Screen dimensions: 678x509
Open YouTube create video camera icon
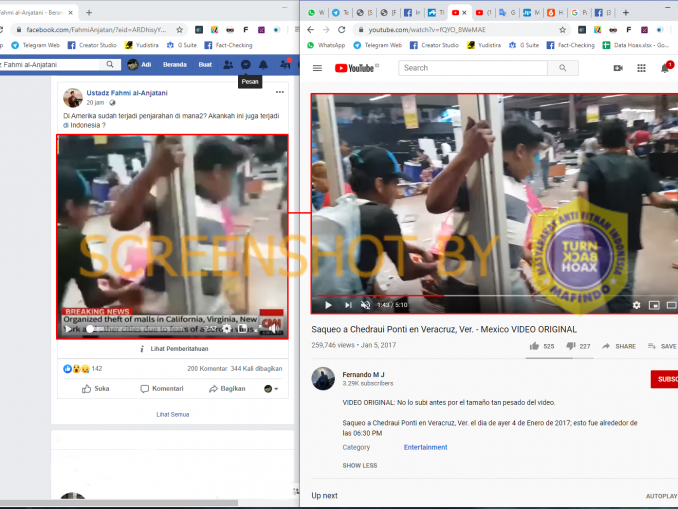tap(618, 68)
